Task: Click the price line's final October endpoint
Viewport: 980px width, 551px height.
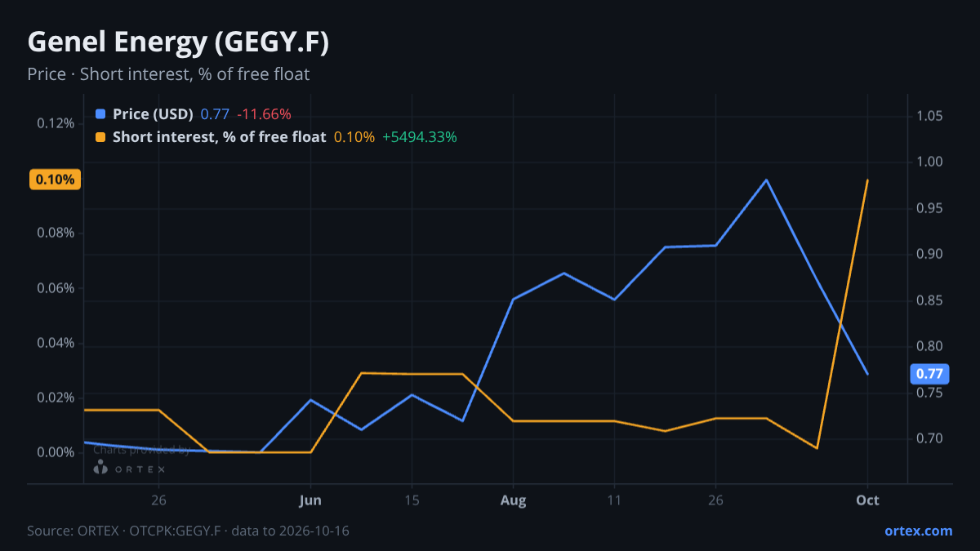Action: click(x=867, y=374)
